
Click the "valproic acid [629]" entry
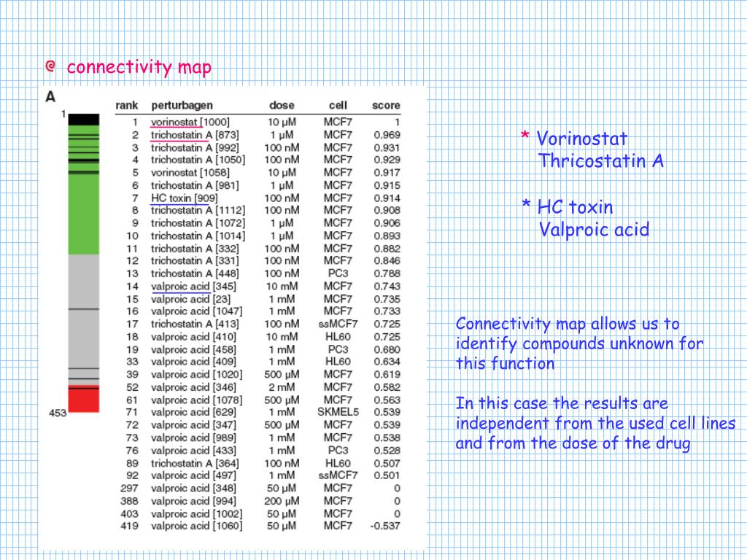[x=193, y=413]
